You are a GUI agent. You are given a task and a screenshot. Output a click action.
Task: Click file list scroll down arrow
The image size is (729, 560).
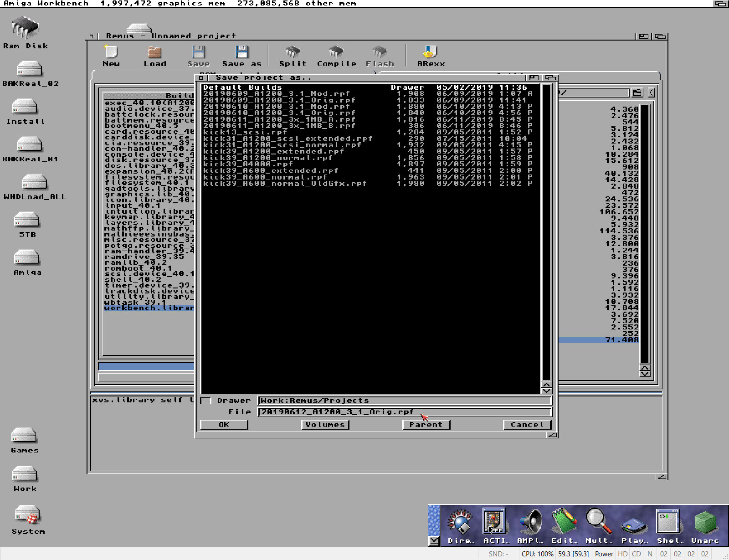click(x=546, y=391)
